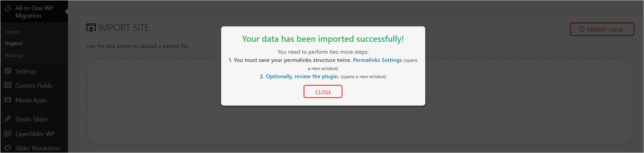
Task: Close the import success dialog
Action: [x=323, y=92]
